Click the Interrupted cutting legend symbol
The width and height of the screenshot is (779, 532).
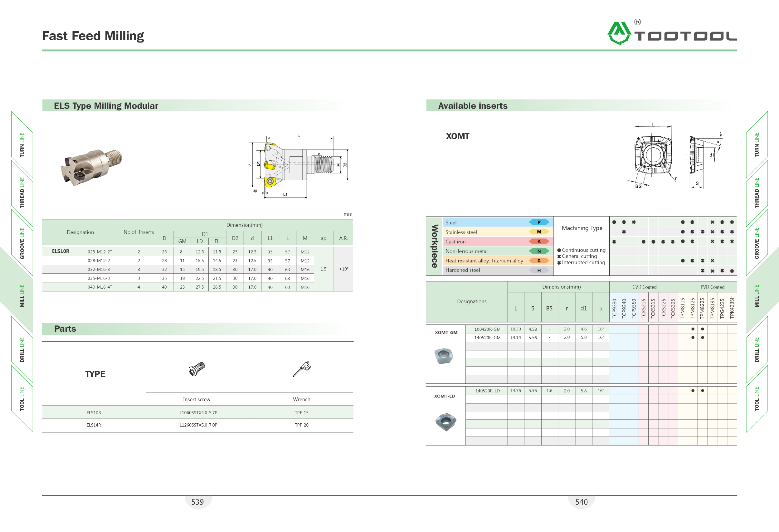click(559, 263)
